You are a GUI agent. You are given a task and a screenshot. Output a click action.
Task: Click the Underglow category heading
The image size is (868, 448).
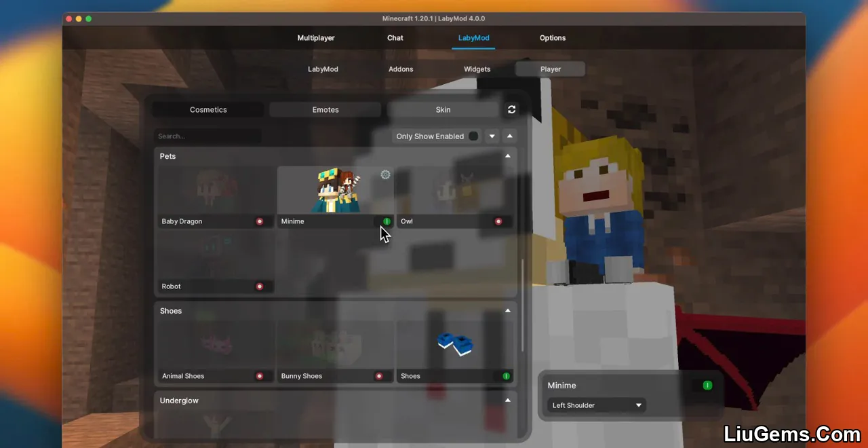[179, 400]
